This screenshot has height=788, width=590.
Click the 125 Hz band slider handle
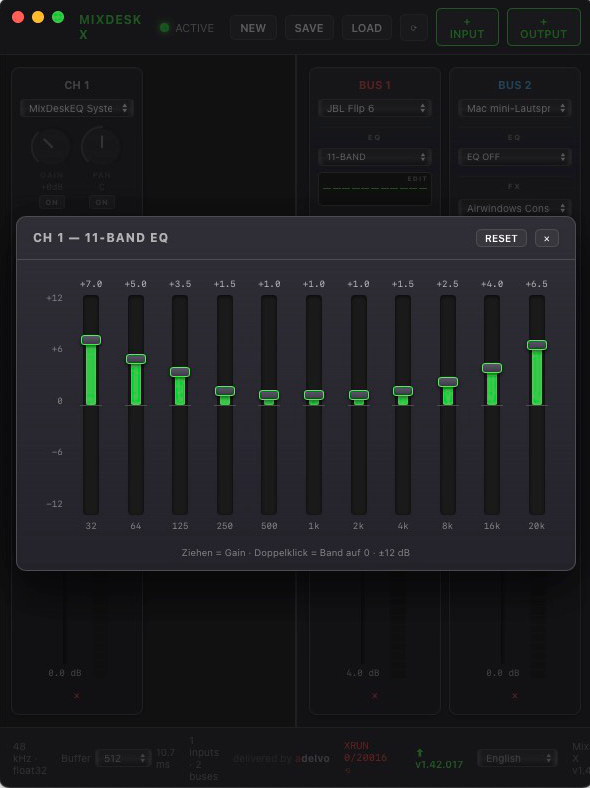point(180,372)
